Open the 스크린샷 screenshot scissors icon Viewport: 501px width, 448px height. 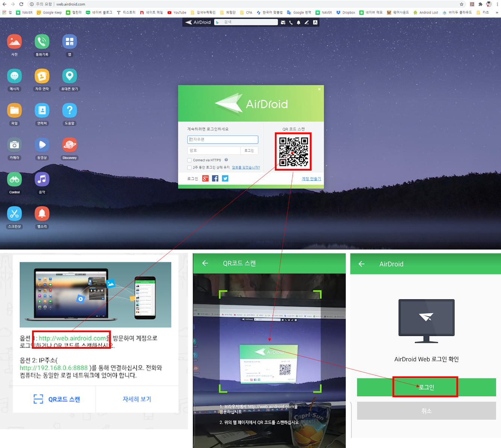coord(14,213)
